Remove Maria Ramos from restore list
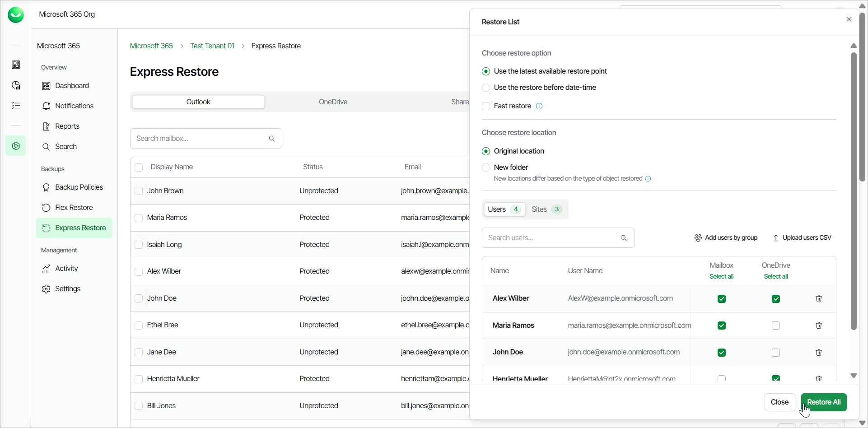This screenshot has height=428, width=868. tap(819, 326)
